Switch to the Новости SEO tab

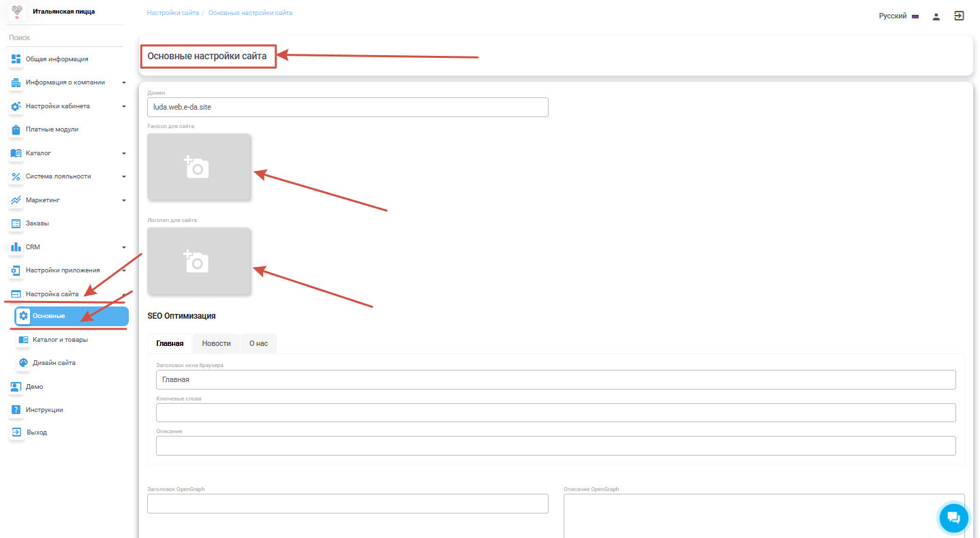coord(216,343)
